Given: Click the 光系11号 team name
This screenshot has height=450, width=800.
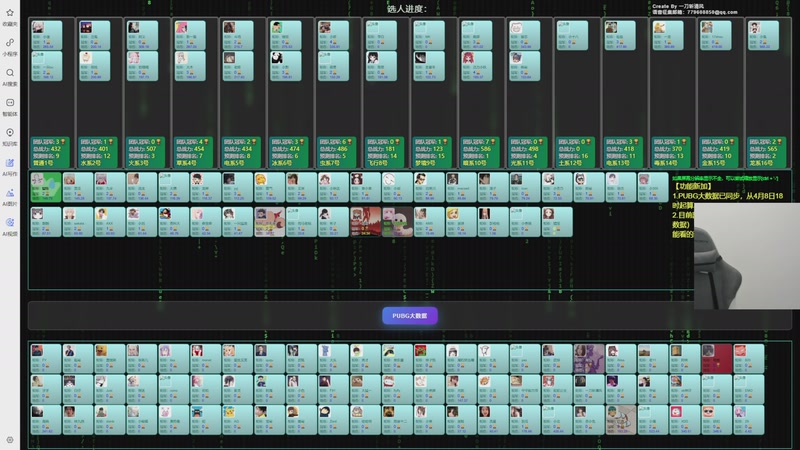Looking at the screenshot, I should [523, 163].
